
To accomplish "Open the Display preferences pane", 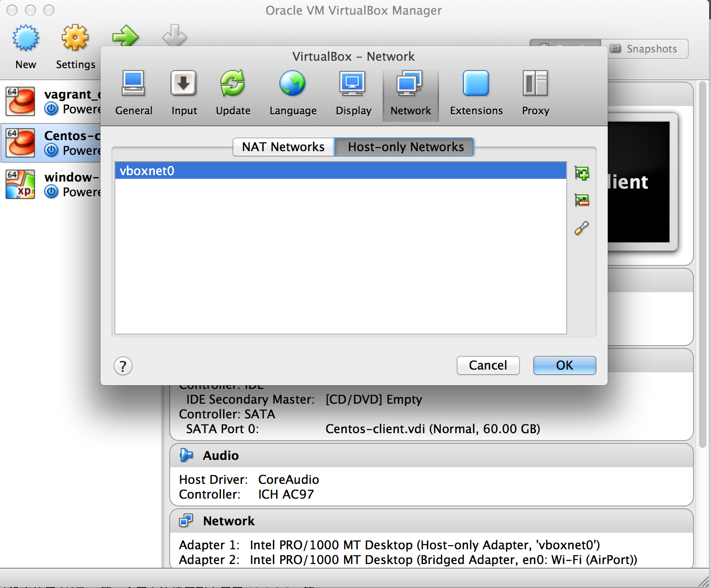I will pyautogui.click(x=353, y=94).
